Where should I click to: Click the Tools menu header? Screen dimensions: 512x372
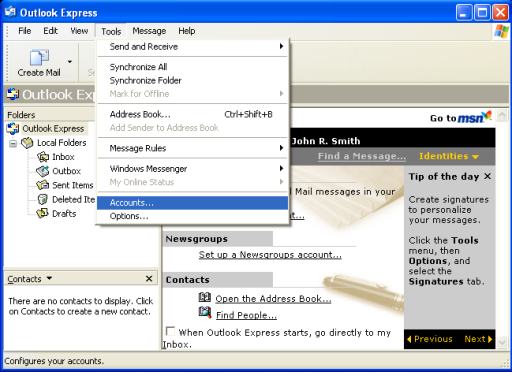point(111,31)
